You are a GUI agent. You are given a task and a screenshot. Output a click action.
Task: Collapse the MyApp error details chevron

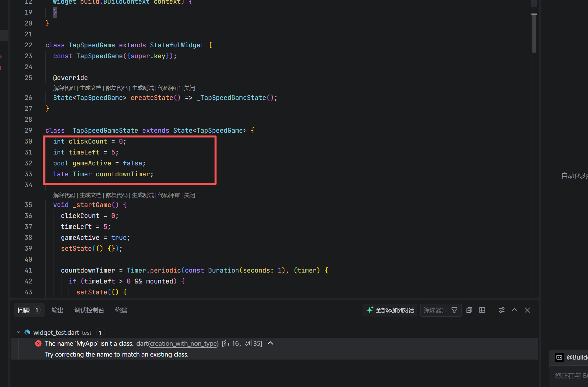coord(270,343)
